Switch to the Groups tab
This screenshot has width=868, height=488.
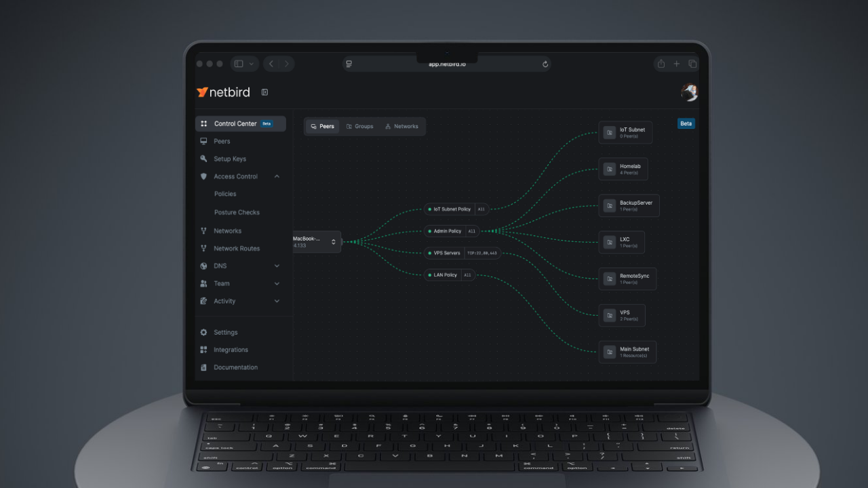point(360,126)
